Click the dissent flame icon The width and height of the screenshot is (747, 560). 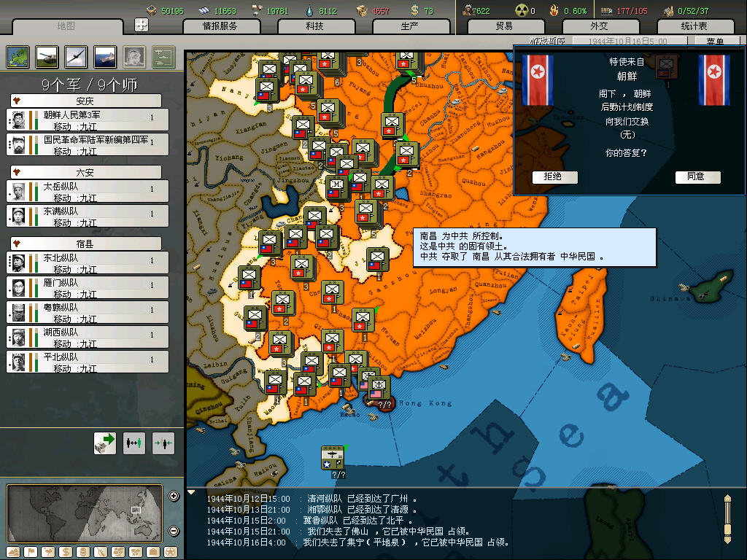[554, 10]
